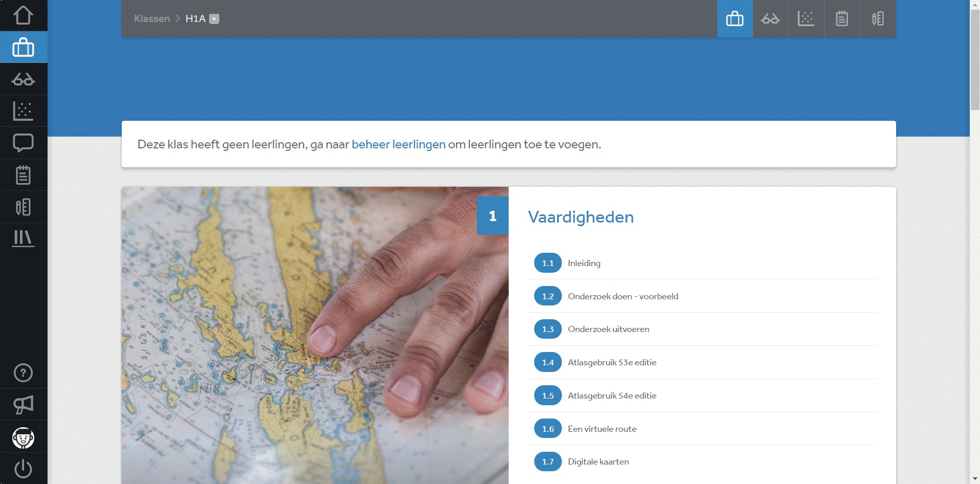Expand the H1A class dropdown arrow
The image size is (980, 484).
215,19
